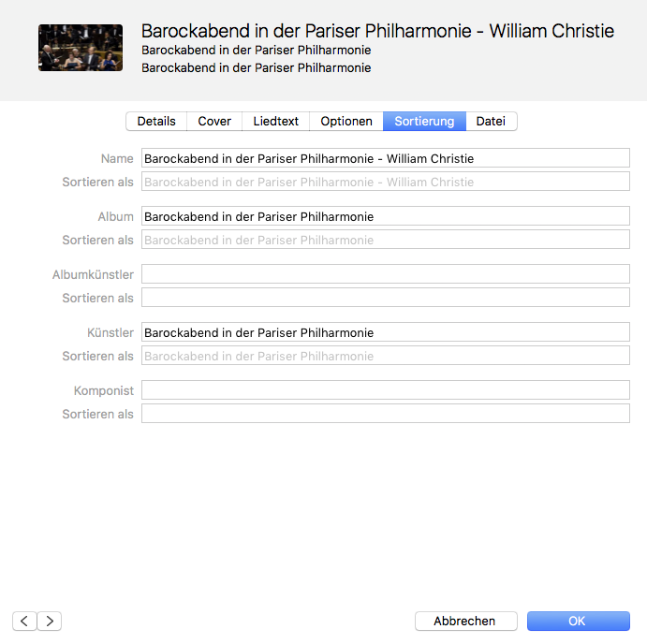This screenshot has width=647, height=644.
Task: Focus the Sortieren als field below Künstler
Action: tap(385, 356)
